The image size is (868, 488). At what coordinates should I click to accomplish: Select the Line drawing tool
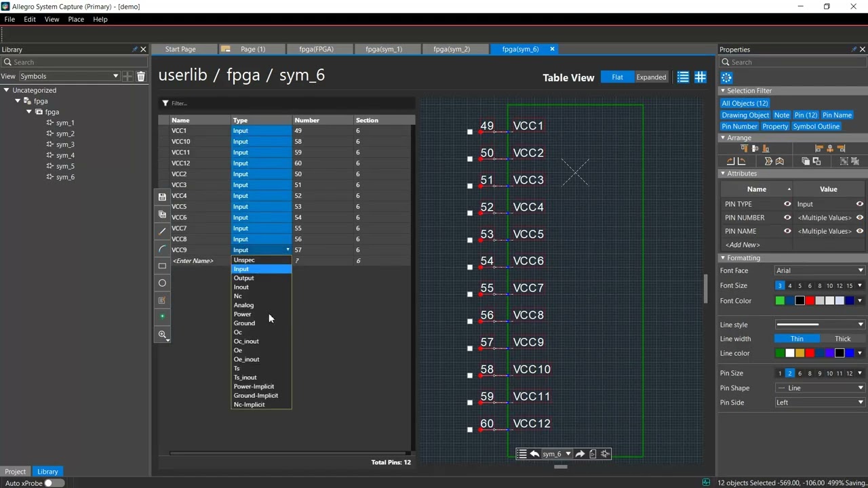[x=162, y=232]
